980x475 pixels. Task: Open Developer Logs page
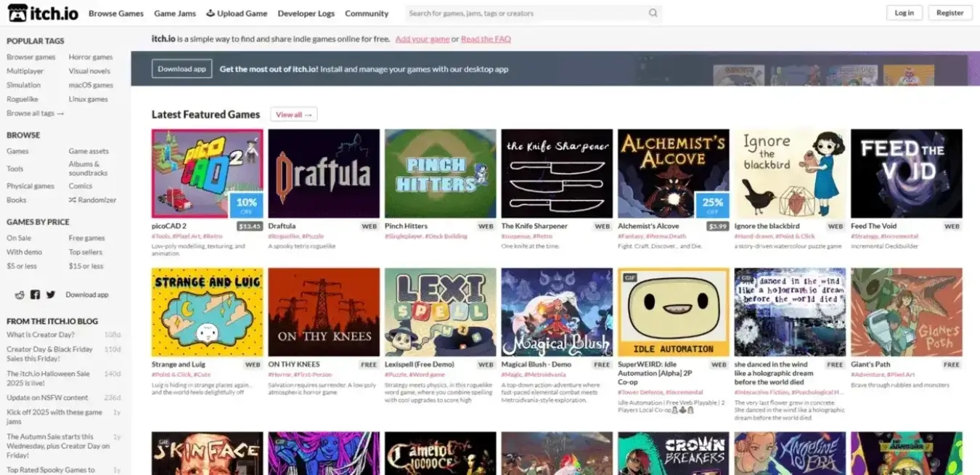click(x=306, y=13)
